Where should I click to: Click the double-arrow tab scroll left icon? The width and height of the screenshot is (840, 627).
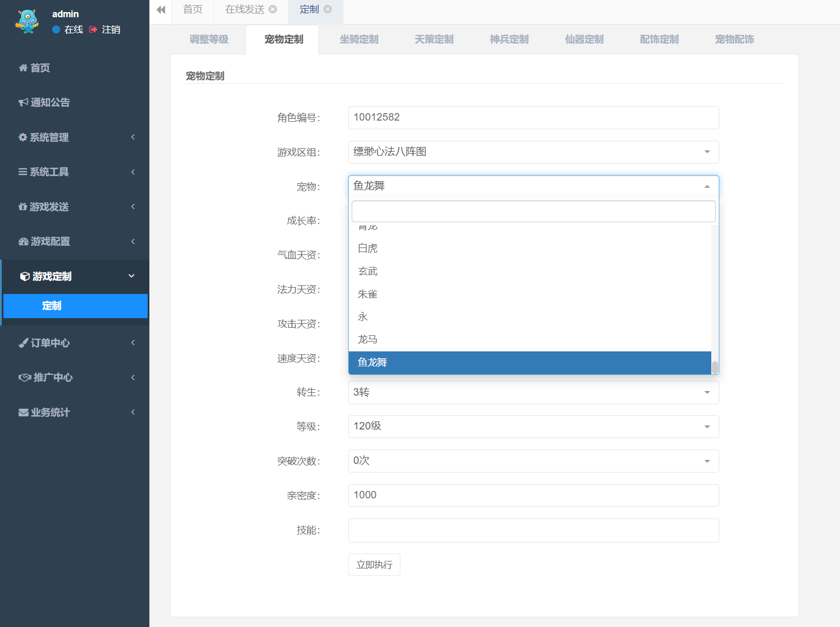(x=161, y=10)
